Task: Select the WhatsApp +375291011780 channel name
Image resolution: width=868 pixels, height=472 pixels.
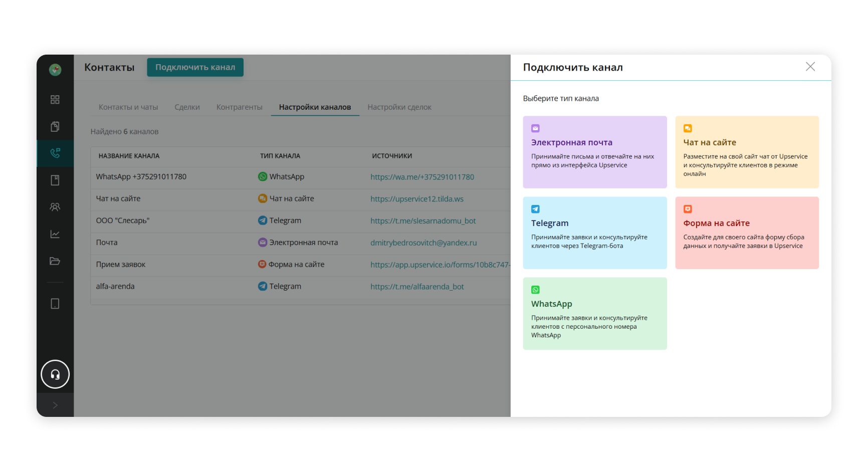Action: point(141,177)
